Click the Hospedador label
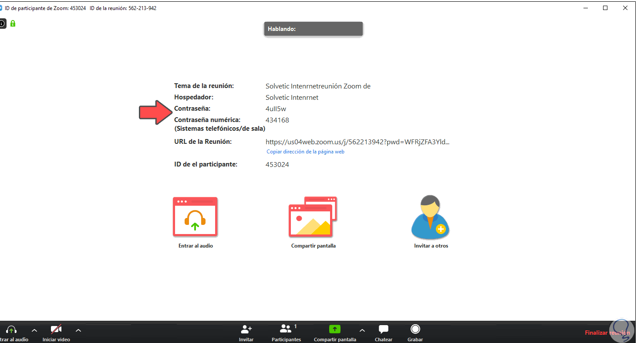 click(x=194, y=97)
